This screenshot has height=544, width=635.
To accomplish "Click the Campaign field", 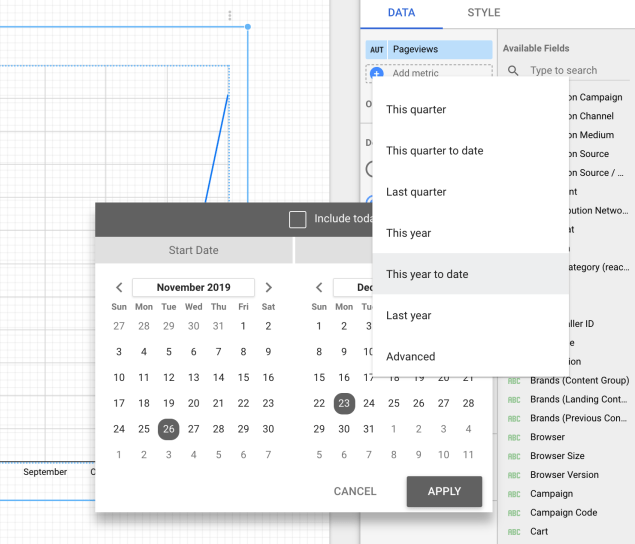I will [x=551, y=494].
